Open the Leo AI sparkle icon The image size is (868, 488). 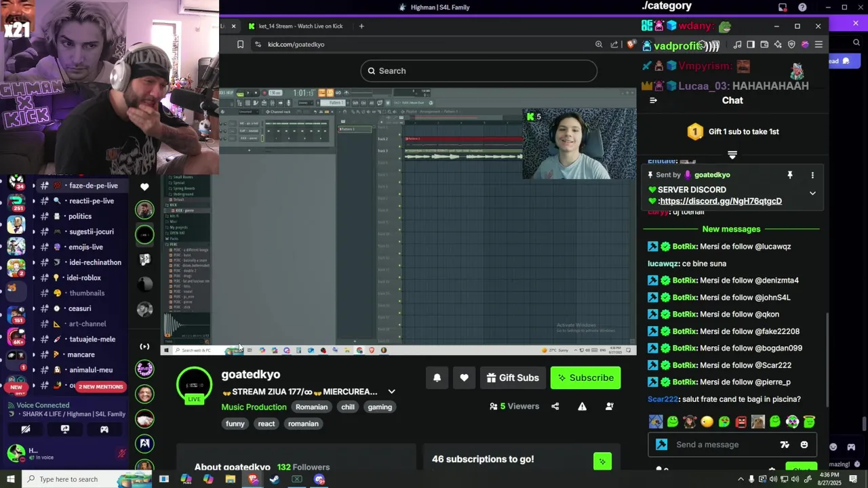(x=778, y=44)
